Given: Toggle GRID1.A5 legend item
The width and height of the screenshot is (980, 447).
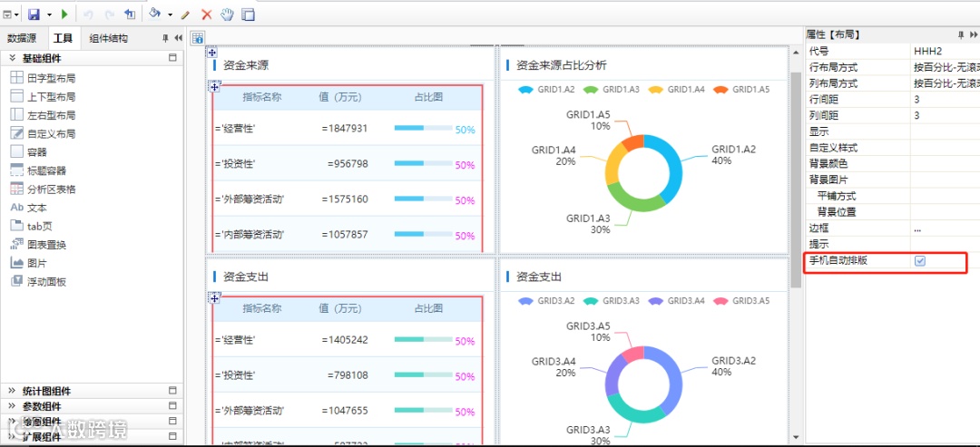Looking at the screenshot, I should pos(741,89).
